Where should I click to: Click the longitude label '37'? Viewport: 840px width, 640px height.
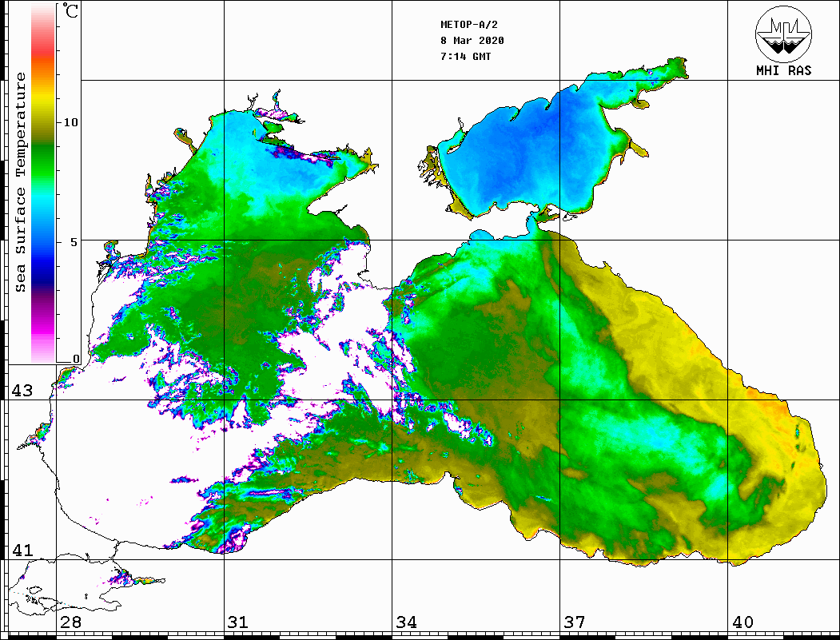[x=575, y=622]
